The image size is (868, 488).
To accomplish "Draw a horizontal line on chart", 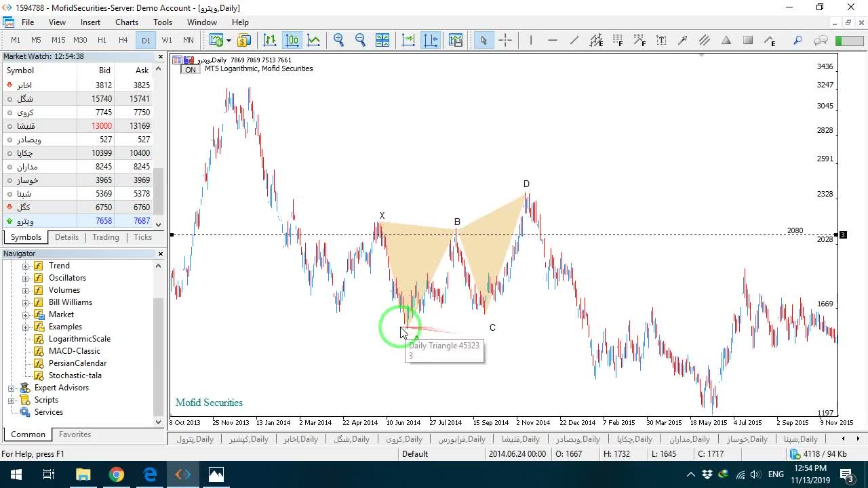I will click(553, 40).
